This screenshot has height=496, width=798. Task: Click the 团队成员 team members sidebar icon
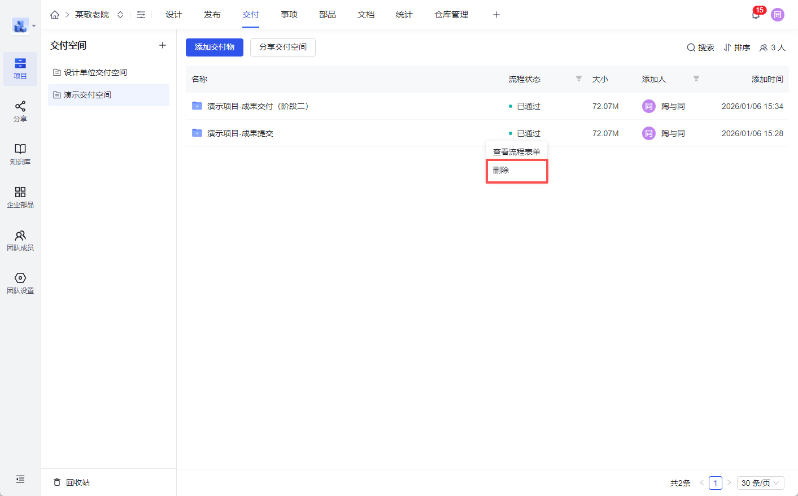pyautogui.click(x=20, y=240)
